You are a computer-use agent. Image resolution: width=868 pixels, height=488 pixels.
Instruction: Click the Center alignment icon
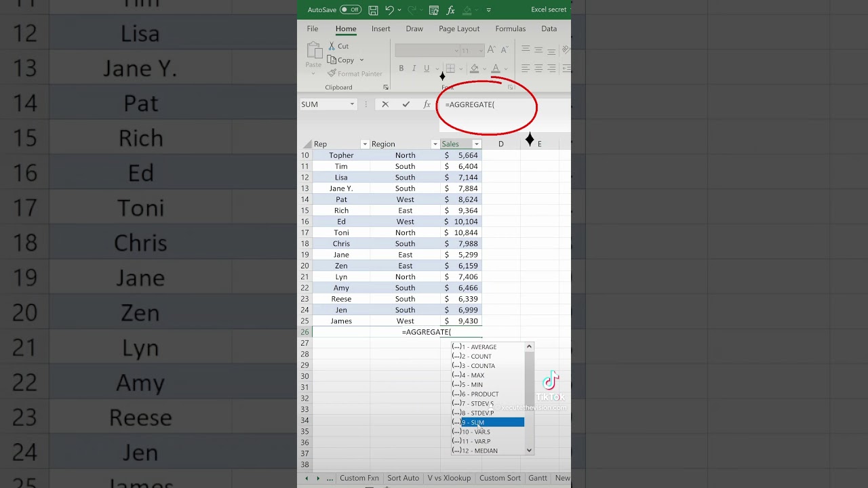tap(538, 68)
